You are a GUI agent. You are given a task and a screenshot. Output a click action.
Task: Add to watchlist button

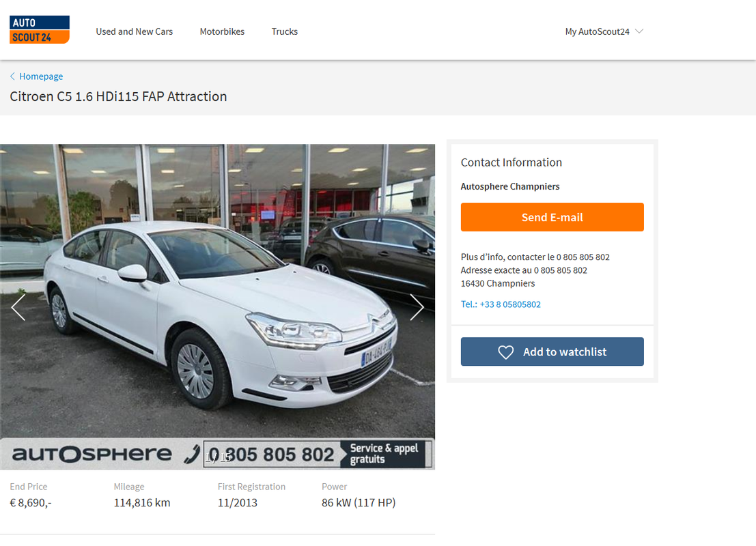click(x=552, y=351)
